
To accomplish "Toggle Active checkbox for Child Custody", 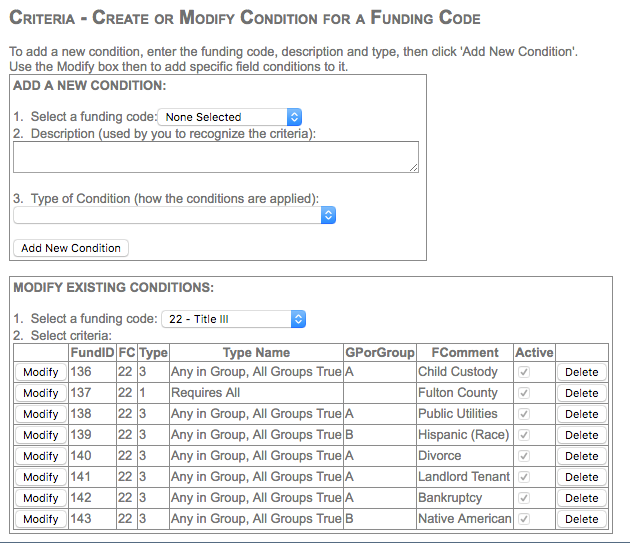I will (523, 372).
